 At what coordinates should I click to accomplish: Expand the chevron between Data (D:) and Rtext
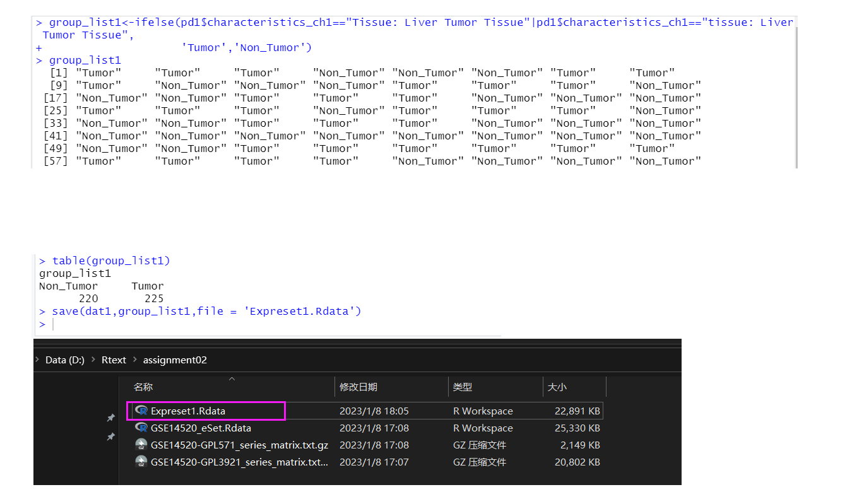[x=93, y=360]
